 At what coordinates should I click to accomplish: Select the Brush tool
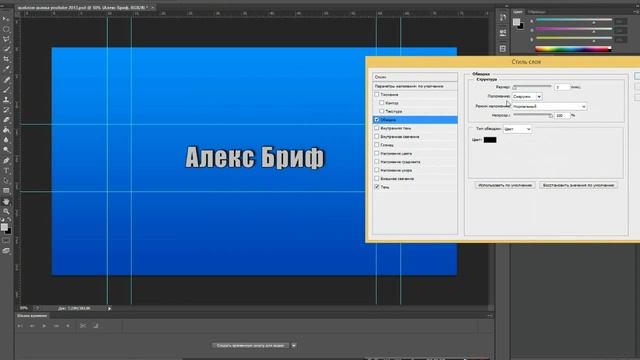[6, 90]
